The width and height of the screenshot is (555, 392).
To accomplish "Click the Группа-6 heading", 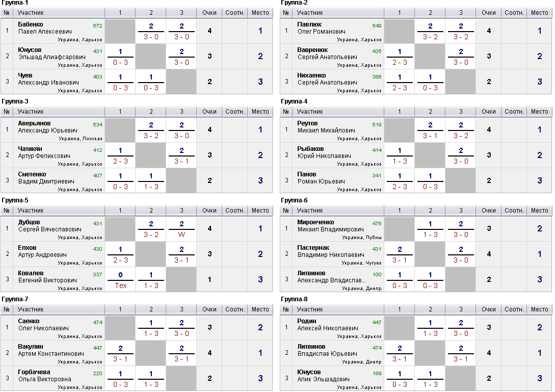I will 294,200.
